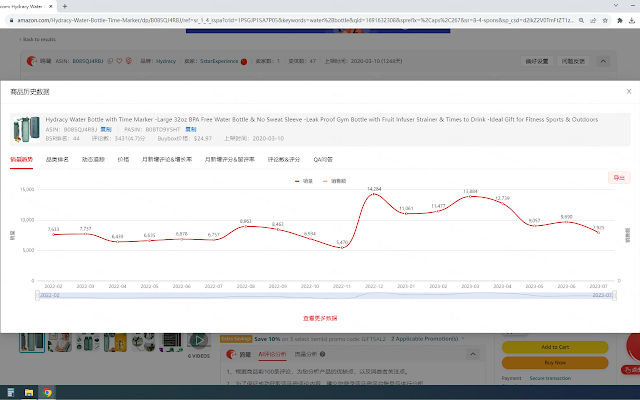Click the 13,804 data point for 2023-03

click(x=470, y=196)
